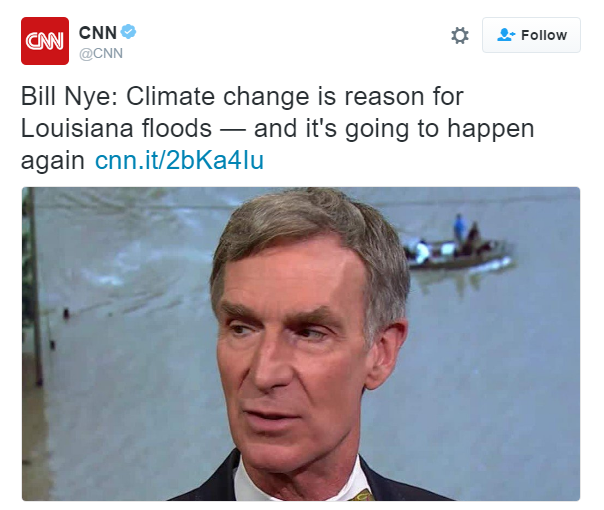
Task: Click the 'Louisiana floods' text line
Action: point(116,128)
